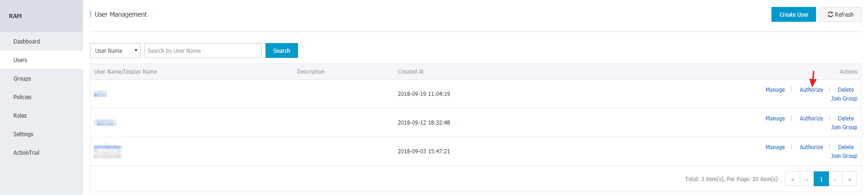The height and width of the screenshot is (195, 868).
Task: Click the Search by User Name field
Action: pyautogui.click(x=203, y=50)
